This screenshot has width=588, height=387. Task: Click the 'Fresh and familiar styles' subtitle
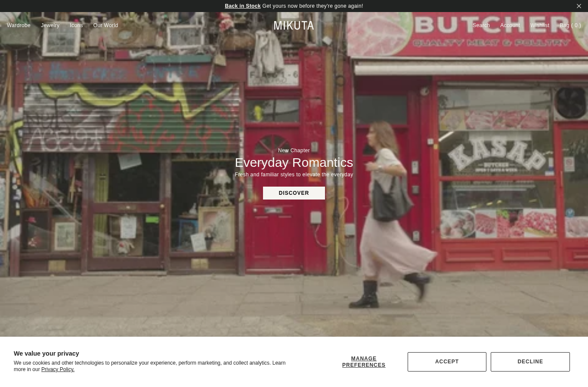tap(294, 175)
